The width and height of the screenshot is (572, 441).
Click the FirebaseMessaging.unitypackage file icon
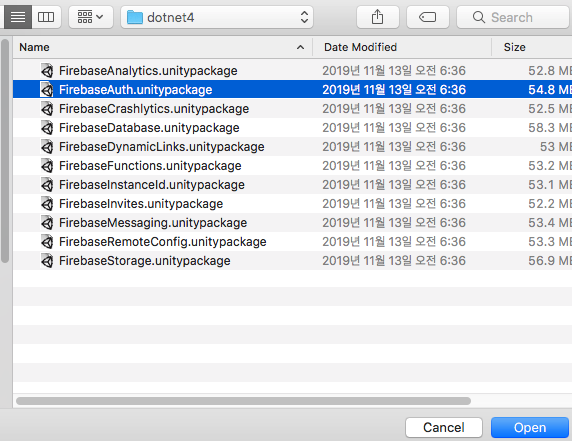(x=47, y=223)
